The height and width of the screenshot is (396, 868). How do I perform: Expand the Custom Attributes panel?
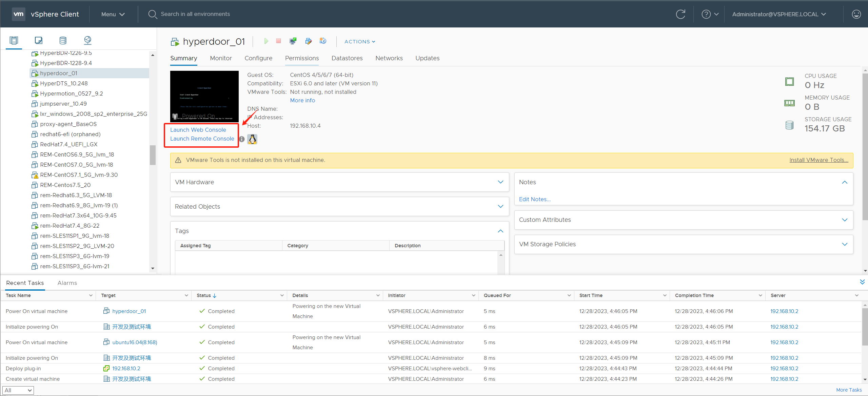pyautogui.click(x=844, y=220)
